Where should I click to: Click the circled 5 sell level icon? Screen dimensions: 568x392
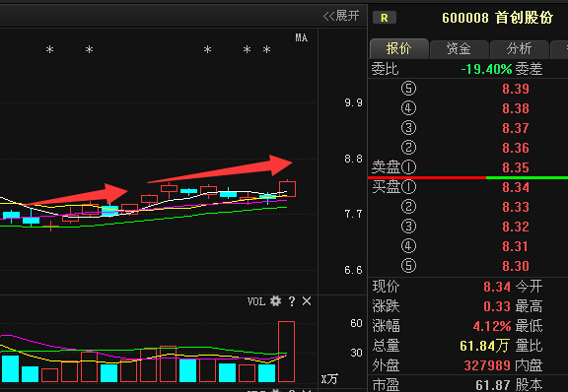408,89
